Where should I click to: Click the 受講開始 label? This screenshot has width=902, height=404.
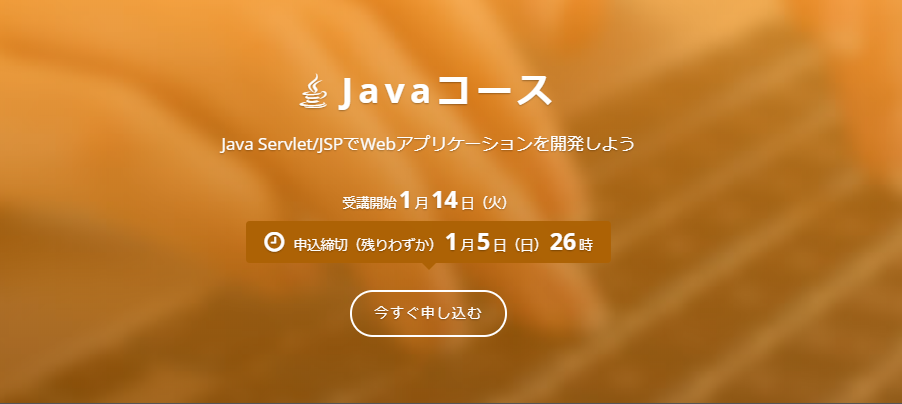[x=369, y=203]
